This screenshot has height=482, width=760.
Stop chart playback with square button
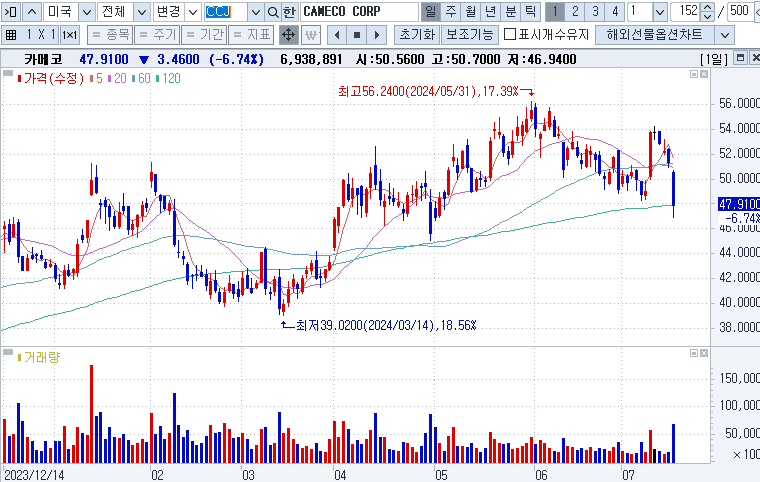pyautogui.click(x=357, y=35)
